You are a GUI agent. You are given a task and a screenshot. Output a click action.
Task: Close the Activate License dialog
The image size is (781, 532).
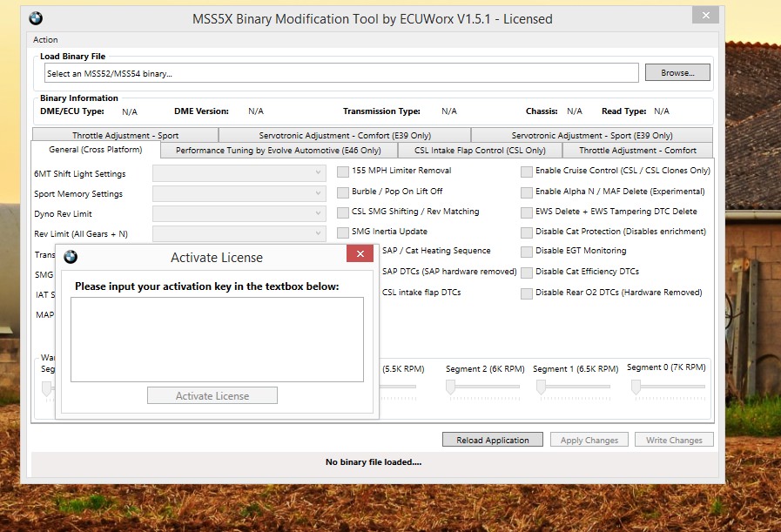tap(360, 253)
